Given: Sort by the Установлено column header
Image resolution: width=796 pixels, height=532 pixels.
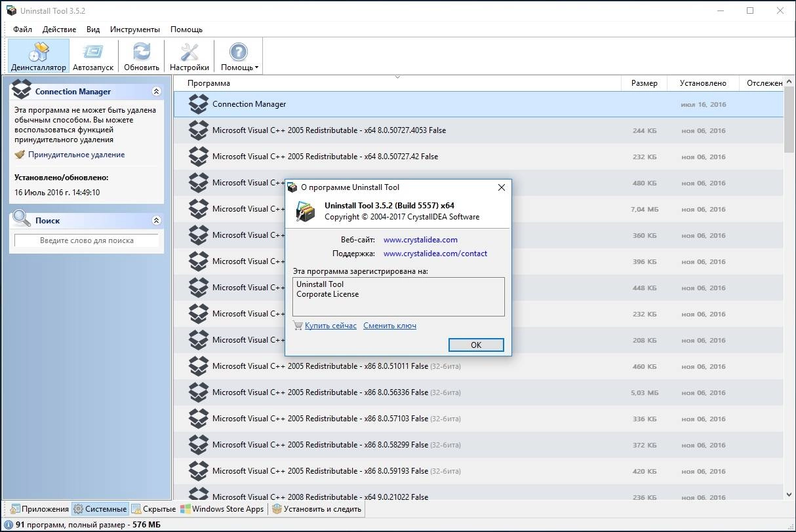Looking at the screenshot, I should point(703,83).
